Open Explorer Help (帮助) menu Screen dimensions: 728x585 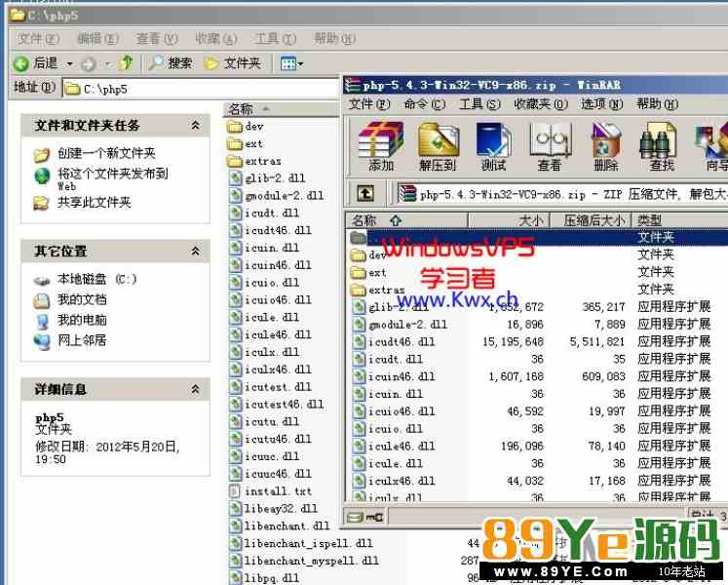pos(334,38)
